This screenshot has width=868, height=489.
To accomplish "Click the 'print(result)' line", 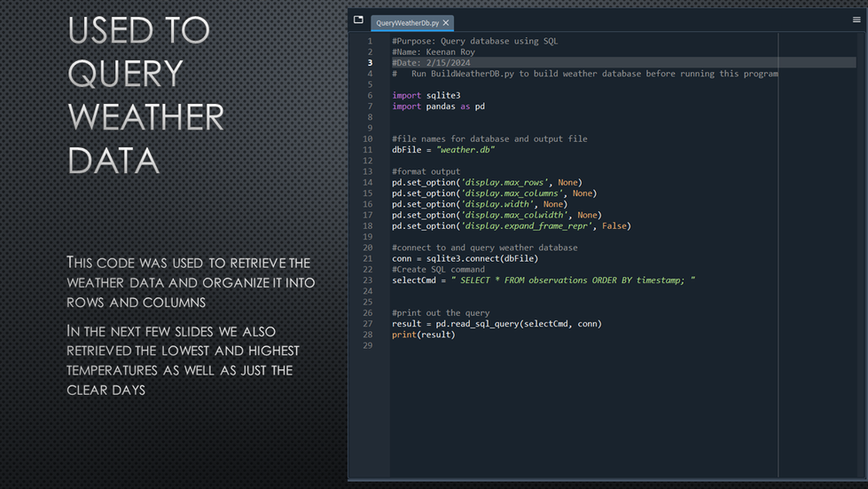I will coord(424,335).
